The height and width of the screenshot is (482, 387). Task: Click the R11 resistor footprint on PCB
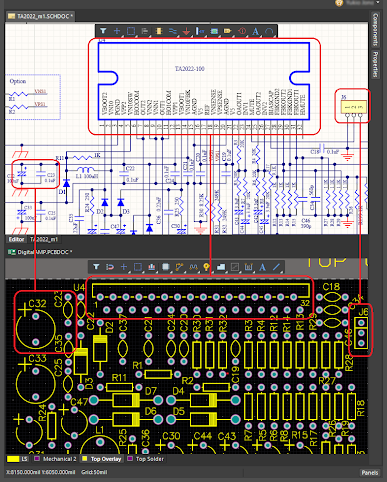[120, 387]
